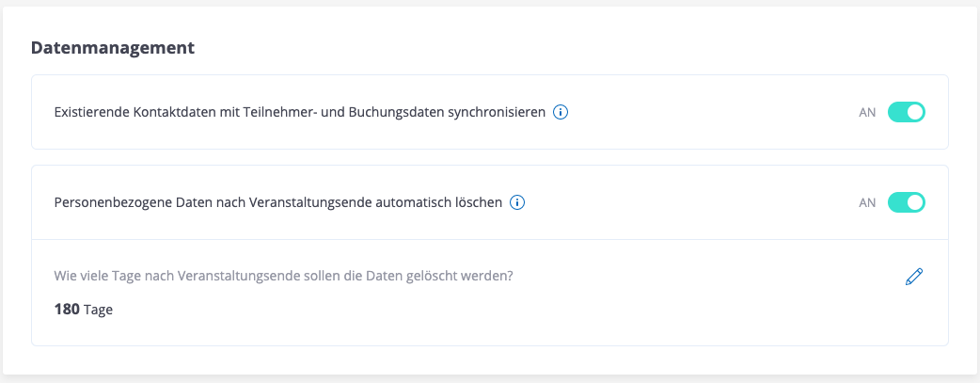
Task: Disable Kontaktdaten synchronisieren toggle
Action: tap(907, 112)
